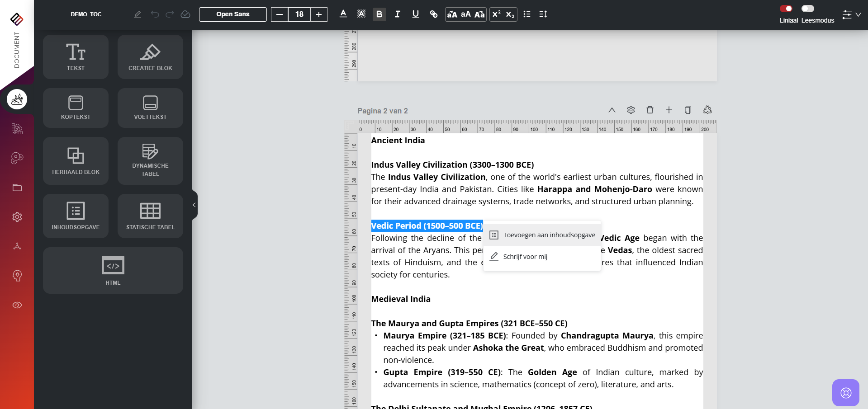The height and width of the screenshot is (409, 868).
Task: Add a Creatief Blok element
Action: 150,57
